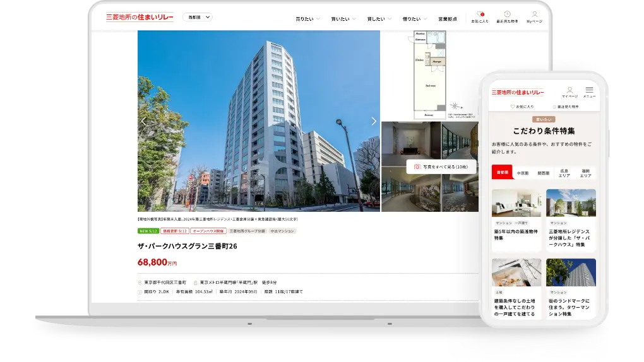Viewport: 644px width, 362px height.
Task: Switch to the 関西圏 tab on mobile
Action: (543, 172)
